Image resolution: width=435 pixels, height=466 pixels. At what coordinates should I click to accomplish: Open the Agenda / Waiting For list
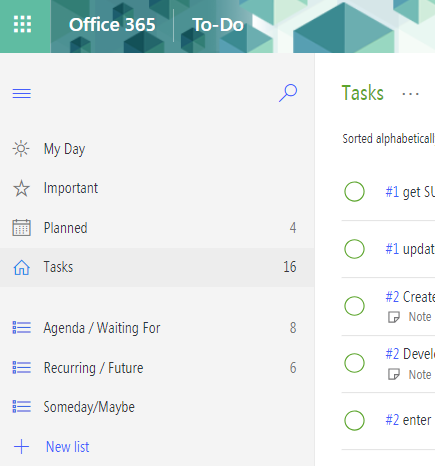[157, 328]
